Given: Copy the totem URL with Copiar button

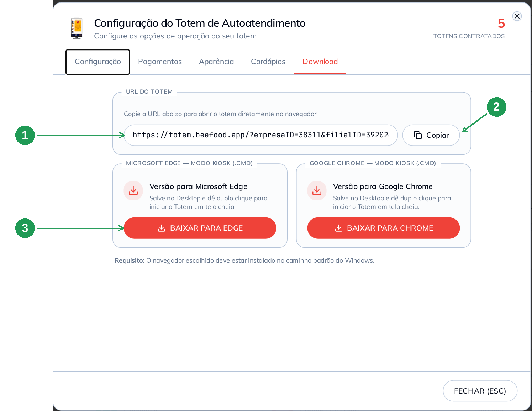Looking at the screenshot, I should (431, 135).
